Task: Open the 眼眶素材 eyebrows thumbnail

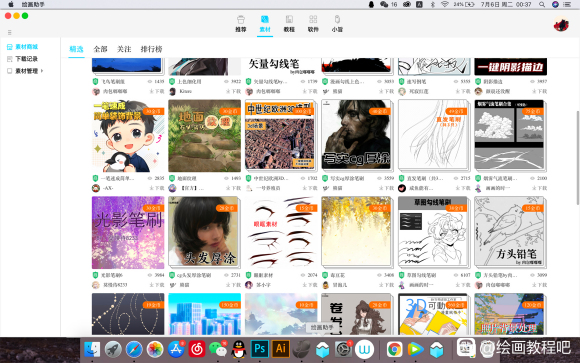Action: (281, 232)
